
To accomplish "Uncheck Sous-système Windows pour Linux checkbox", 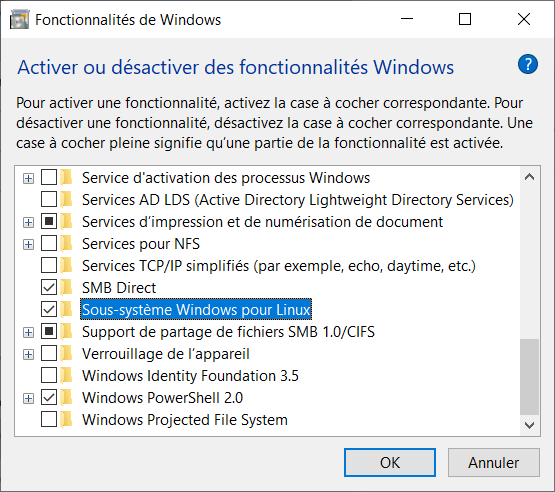I will (x=49, y=309).
